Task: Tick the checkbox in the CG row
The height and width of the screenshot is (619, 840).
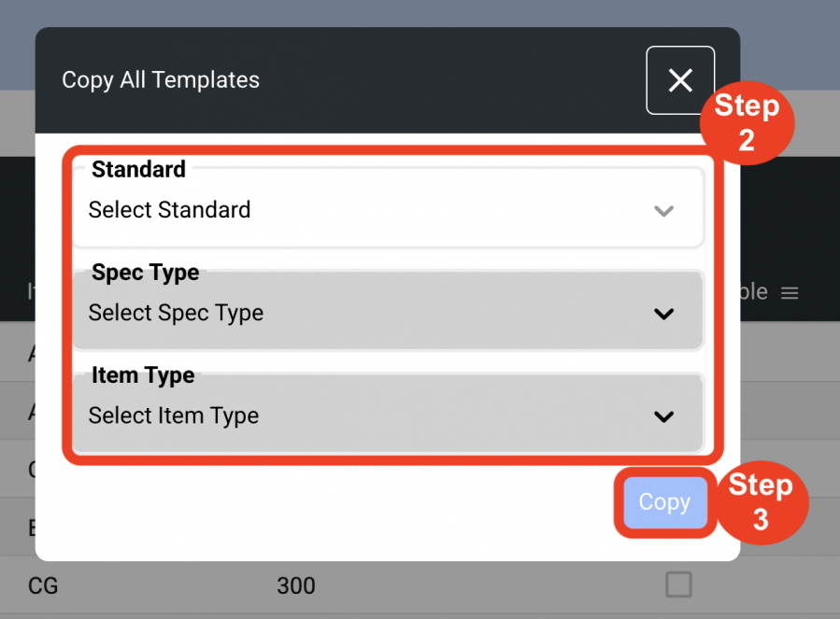Action: click(678, 584)
